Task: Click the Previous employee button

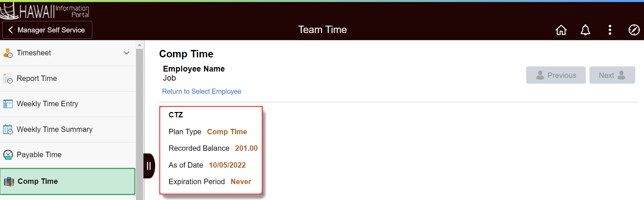Action: (555, 75)
